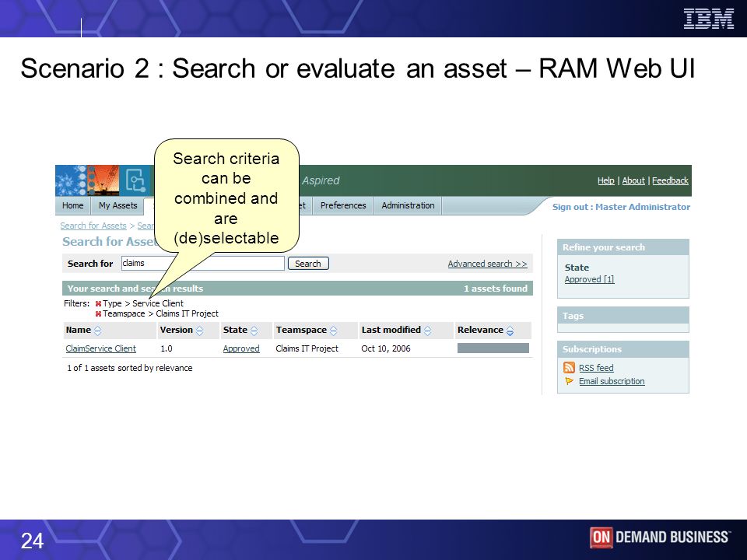Open the Feedback link
747x560 pixels.
click(x=670, y=180)
